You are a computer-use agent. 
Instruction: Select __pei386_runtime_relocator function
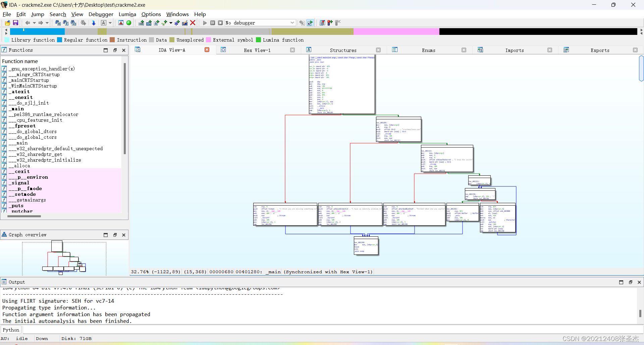(x=43, y=114)
